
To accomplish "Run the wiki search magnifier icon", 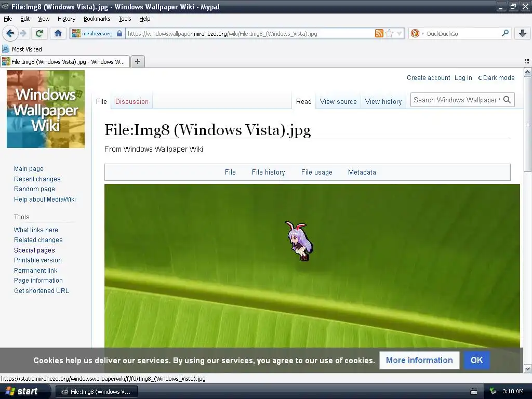I will pos(507,100).
